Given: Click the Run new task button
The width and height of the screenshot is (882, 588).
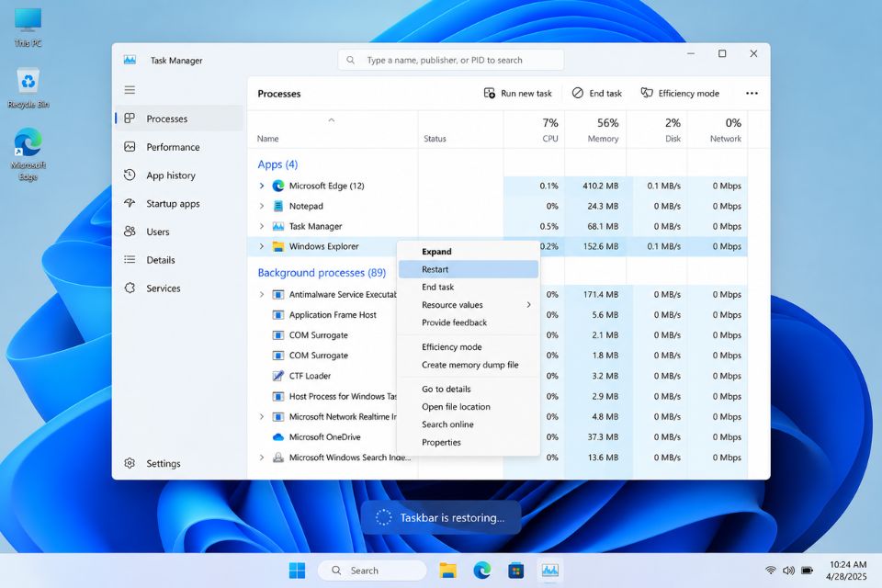Looking at the screenshot, I should tap(518, 94).
